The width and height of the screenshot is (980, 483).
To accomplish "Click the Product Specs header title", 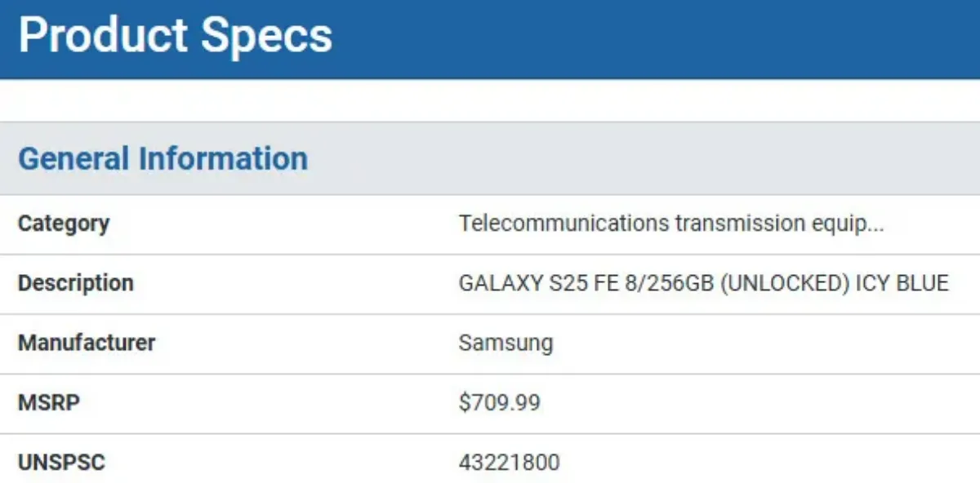I will [x=175, y=36].
